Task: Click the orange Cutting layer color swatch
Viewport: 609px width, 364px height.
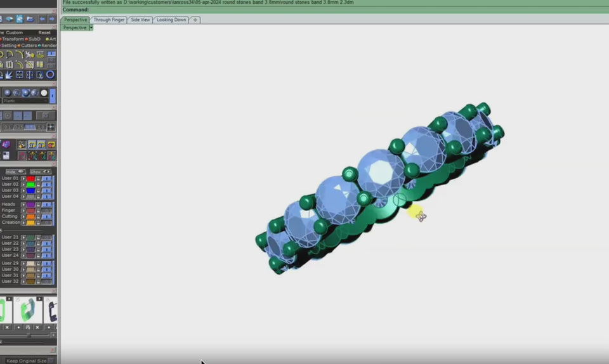Action: pyautogui.click(x=30, y=216)
